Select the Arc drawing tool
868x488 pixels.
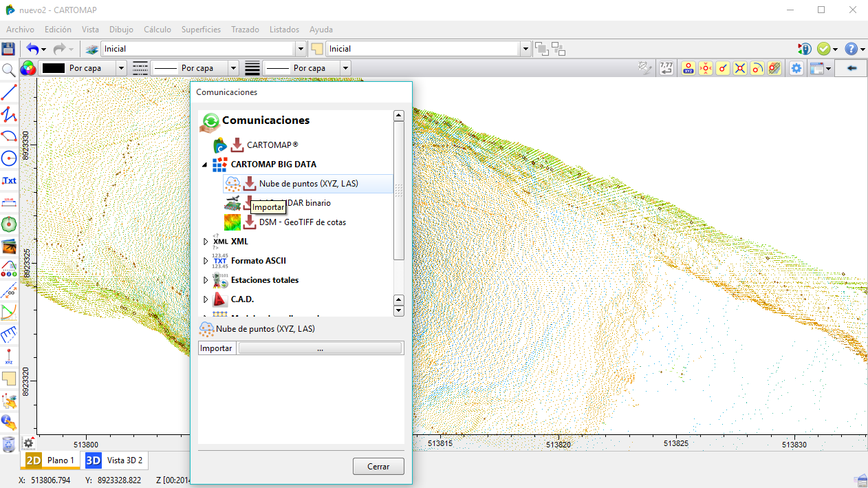[x=9, y=136]
